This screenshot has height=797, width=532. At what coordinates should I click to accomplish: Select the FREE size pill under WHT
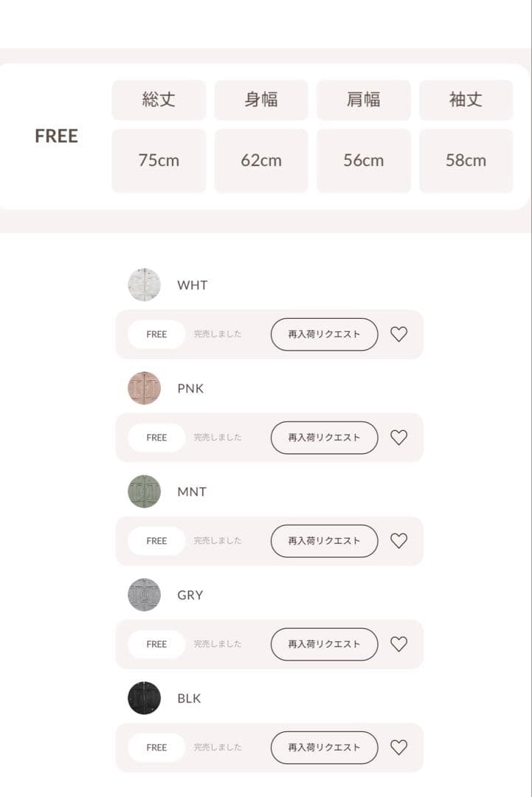156,334
